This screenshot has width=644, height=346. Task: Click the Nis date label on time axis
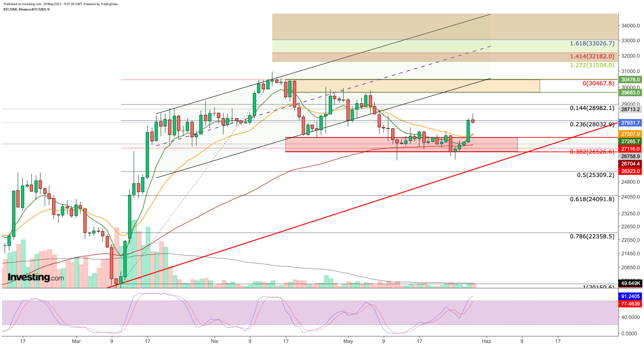coord(214,341)
